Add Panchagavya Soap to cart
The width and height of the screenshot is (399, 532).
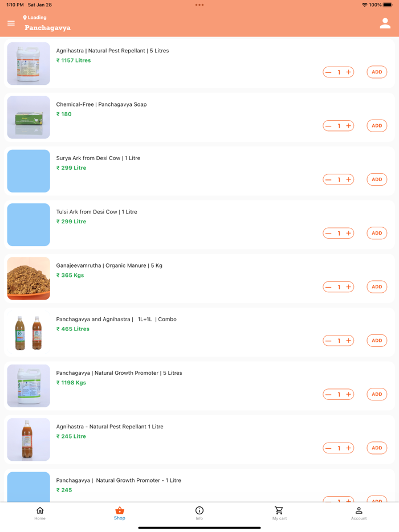click(377, 126)
